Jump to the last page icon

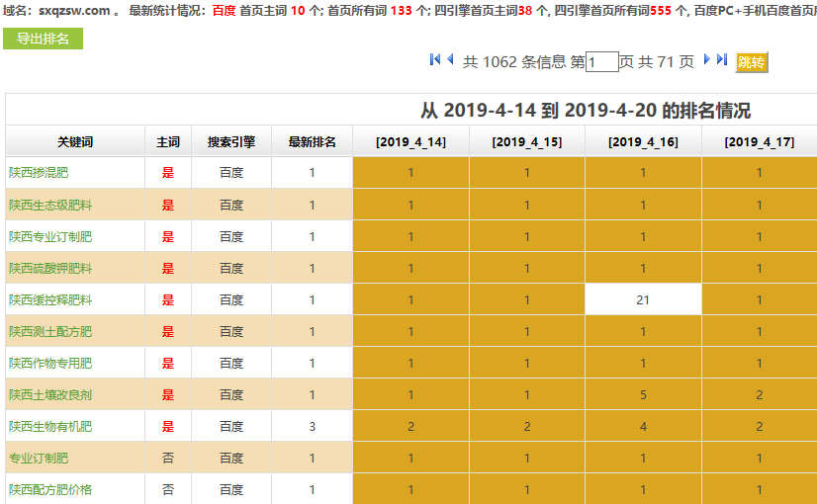click(x=722, y=60)
